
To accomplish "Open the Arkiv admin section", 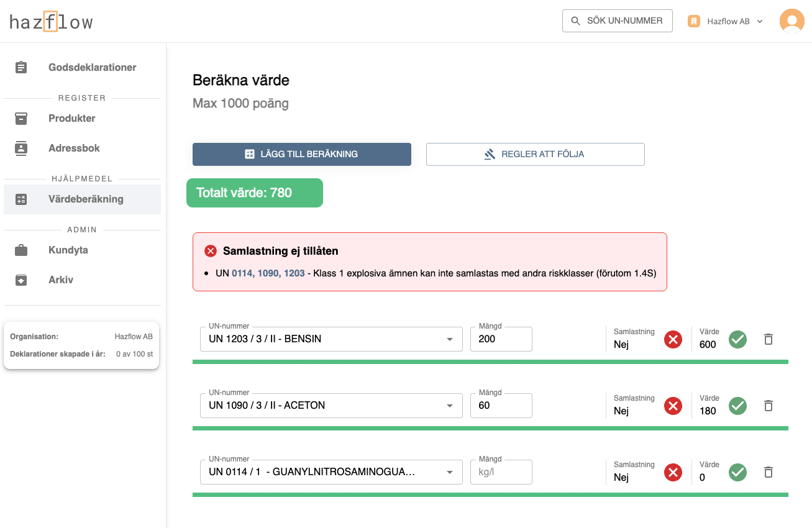I will [x=61, y=280].
